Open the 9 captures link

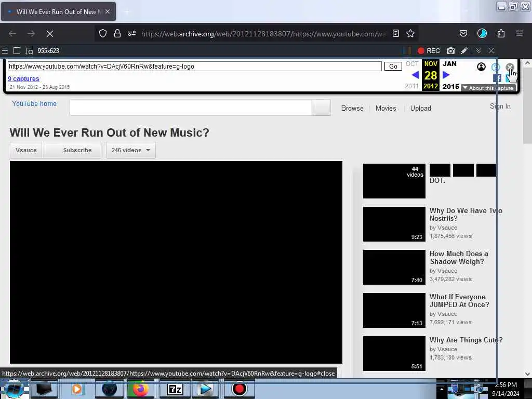click(24, 79)
